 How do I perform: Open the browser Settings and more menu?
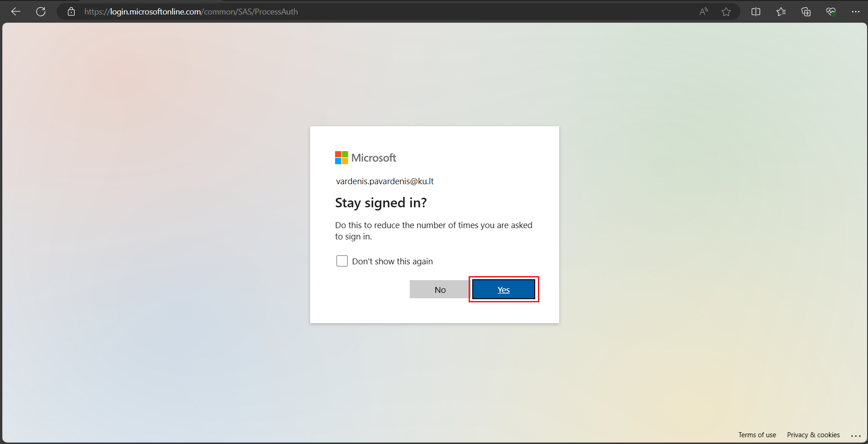click(x=855, y=12)
